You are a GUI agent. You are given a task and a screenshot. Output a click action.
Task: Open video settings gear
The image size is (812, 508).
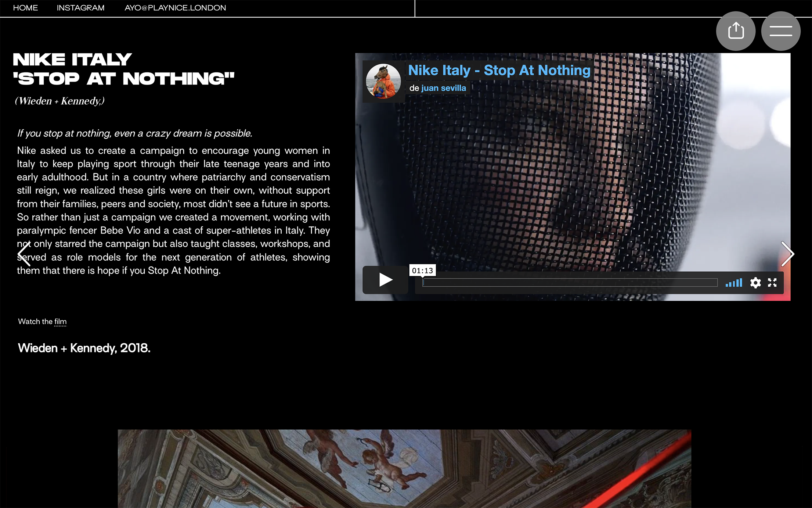pos(755,282)
